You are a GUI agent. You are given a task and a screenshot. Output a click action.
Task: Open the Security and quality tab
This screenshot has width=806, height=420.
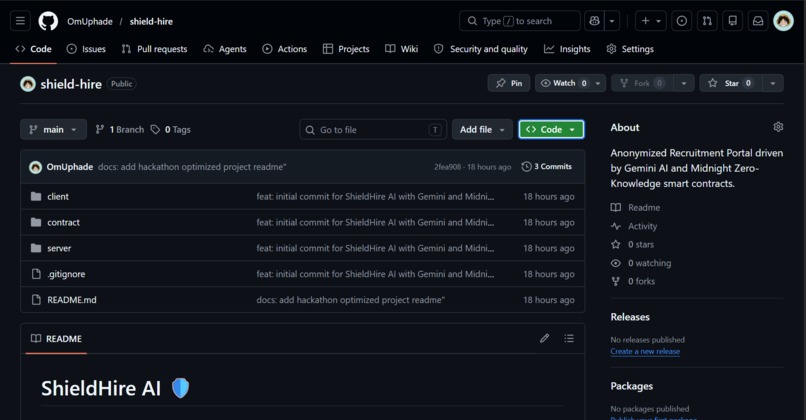481,49
